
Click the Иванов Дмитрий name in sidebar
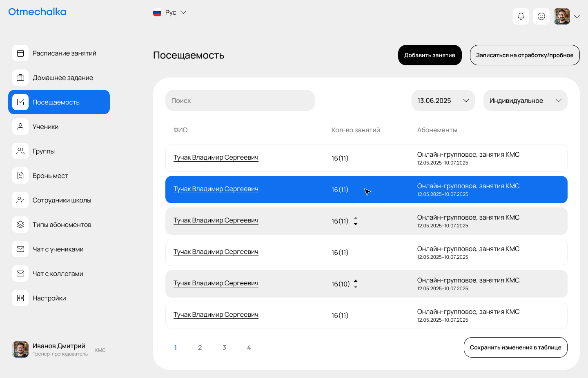(59, 346)
